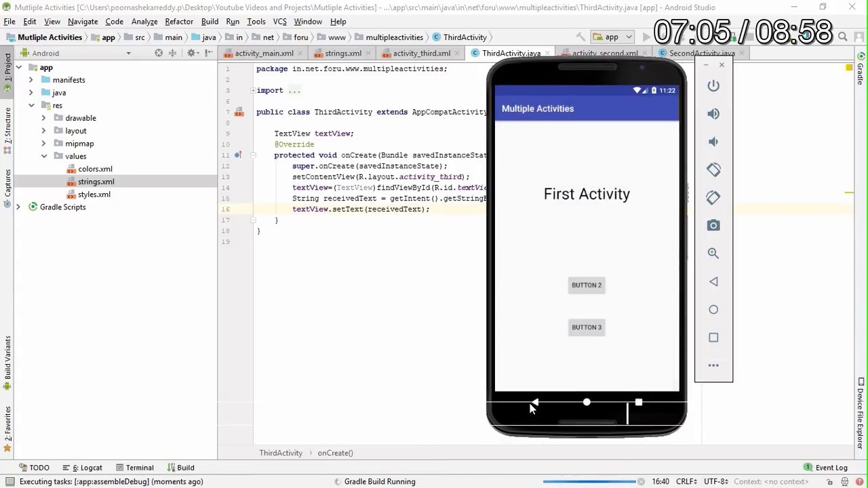The width and height of the screenshot is (868, 488).
Task: Expand the java folder in tree
Action: tap(31, 93)
